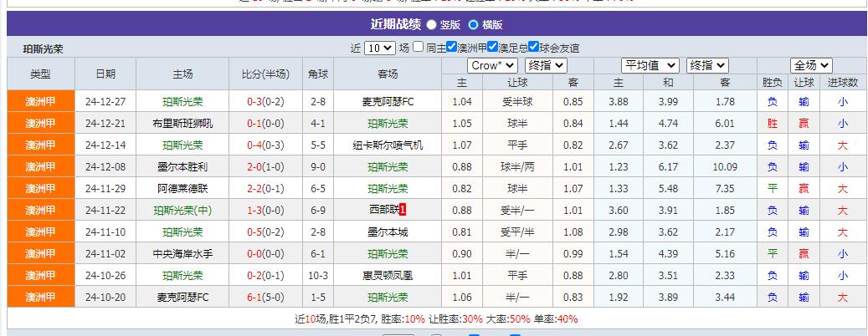
Task: Expand the 平均值 odds dropdown
Action: click(650, 65)
